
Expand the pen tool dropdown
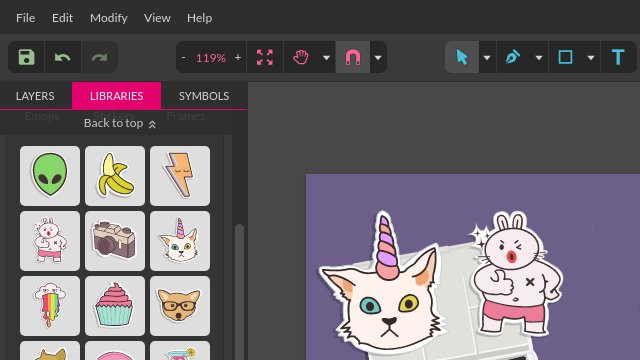coord(539,58)
